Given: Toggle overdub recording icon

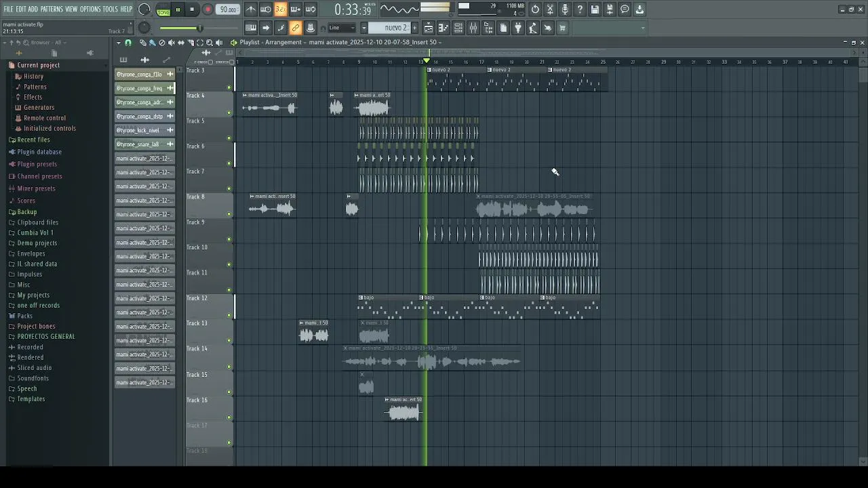Looking at the screenshot, I should coord(296,9).
